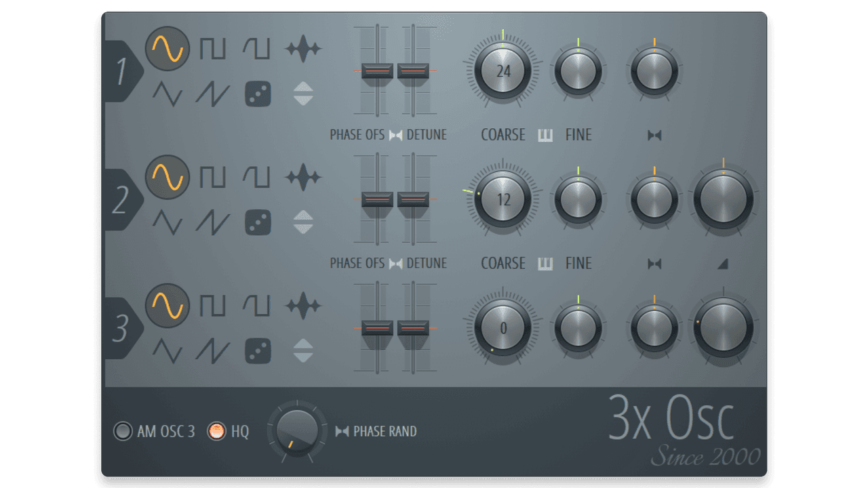This screenshot has height=488, width=868.
Task: Click the volume triangle icon below oscillator 2 pan knob
Action: click(x=722, y=264)
